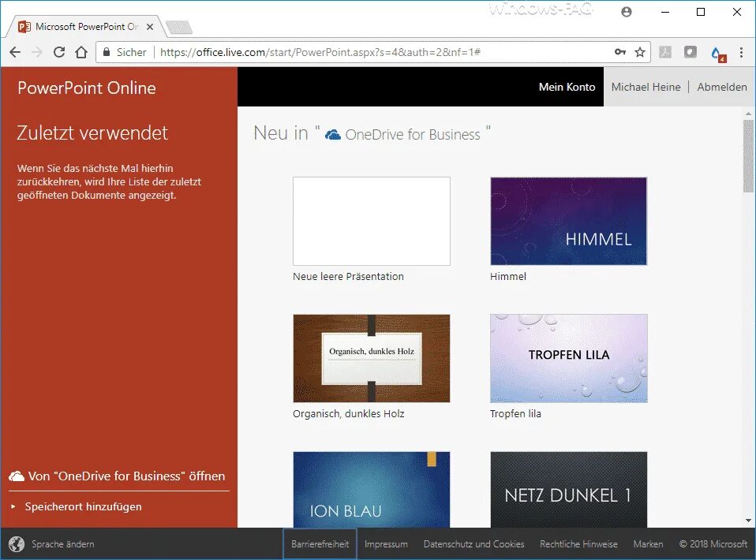Viewport: 756px width, 560px height.
Task: Reload the page with refresh icon
Action: pos(59,52)
